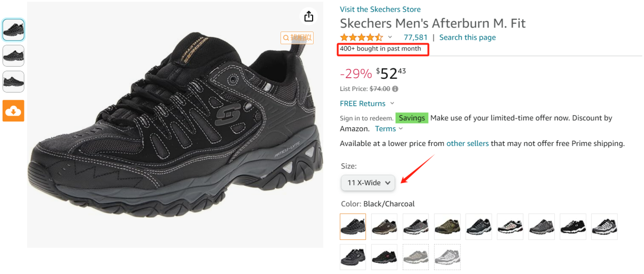The width and height of the screenshot is (644, 274).
Task: Select the third shoe thumbnail in sidebar
Action: click(x=13, y=81)
